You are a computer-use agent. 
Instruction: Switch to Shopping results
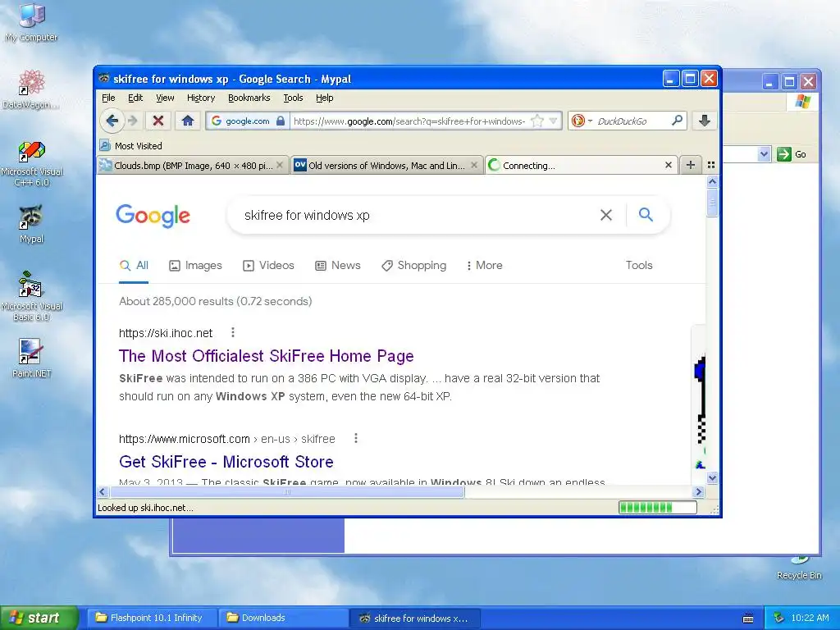(x=413, y=265)
